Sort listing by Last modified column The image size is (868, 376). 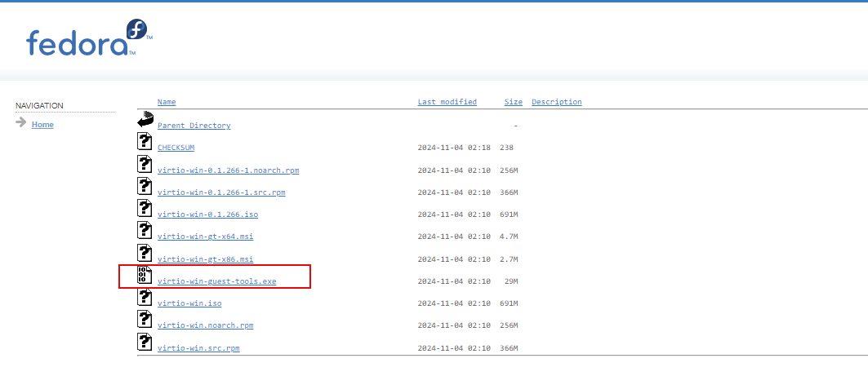coord(447,102)
